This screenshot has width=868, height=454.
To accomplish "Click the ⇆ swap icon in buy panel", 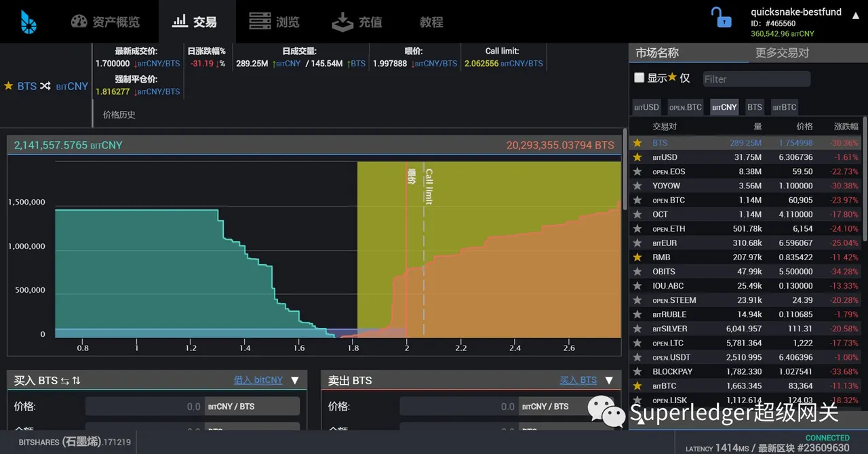I will pyautogui.click(x=64, y=381).
